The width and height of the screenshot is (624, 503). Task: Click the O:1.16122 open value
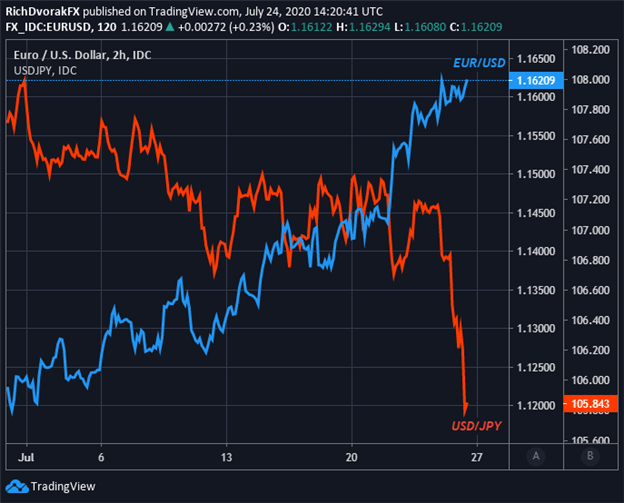[x=305, y=27]
